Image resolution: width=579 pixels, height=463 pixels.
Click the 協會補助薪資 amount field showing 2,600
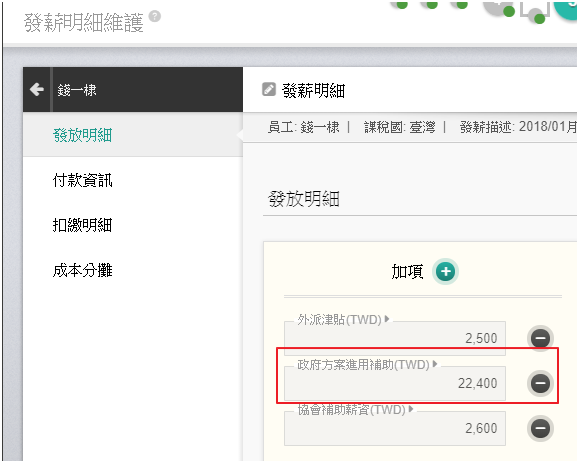pyautogui.click(x=395, y=429)
